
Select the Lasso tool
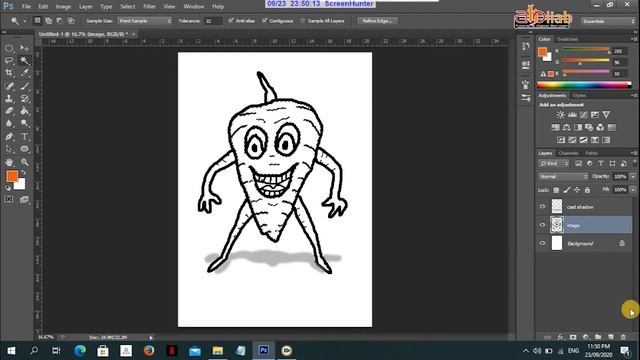click(9, 61)
